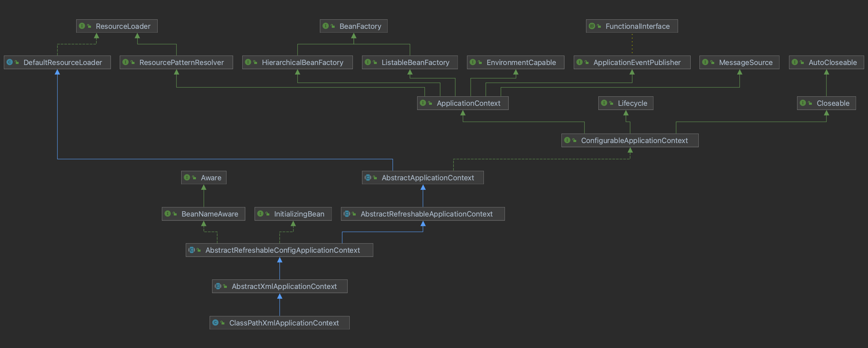Select the EnvironmentCapable node label
Viewport: 868px width, 348px height.
pos(521,63)
